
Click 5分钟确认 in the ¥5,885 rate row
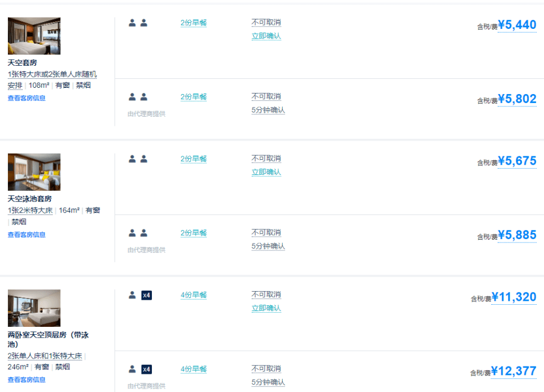[268, 246]
